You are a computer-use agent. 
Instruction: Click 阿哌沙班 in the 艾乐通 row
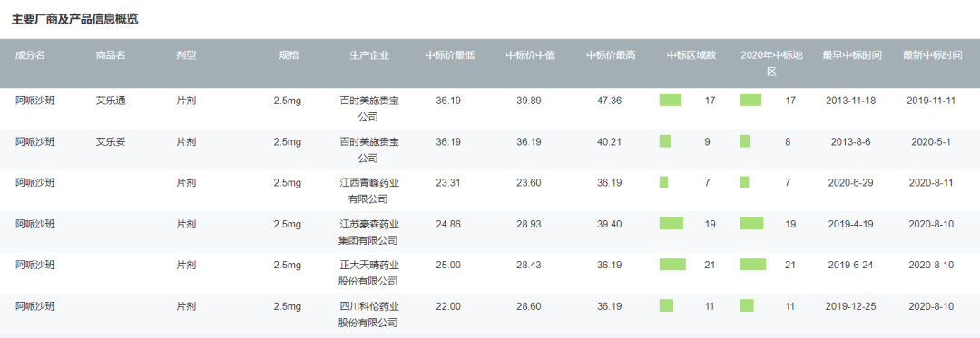pyautogui.click(x=35, y=101)
